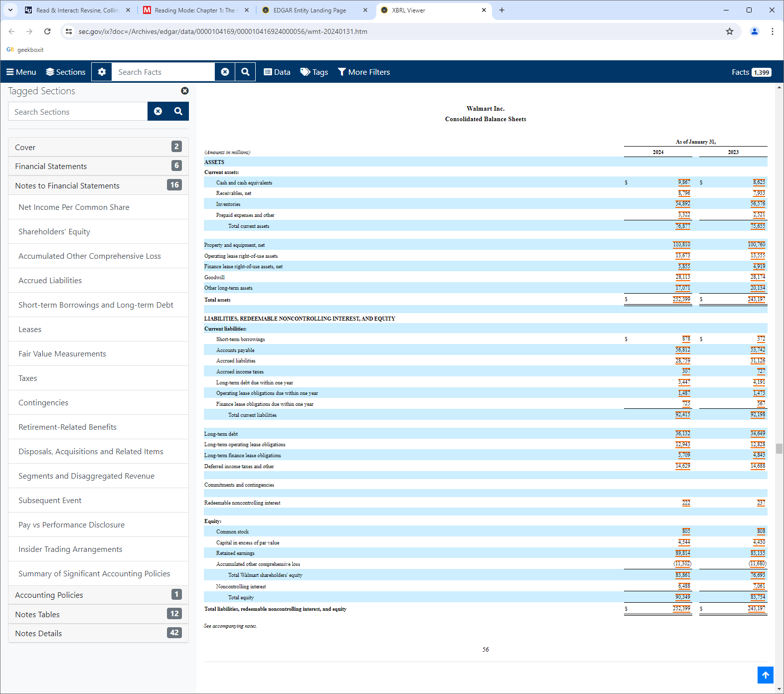Screen dimensions: 784x694
Task: Open Insider Trading Arrangements section
Action: click(x=98, y=549)
